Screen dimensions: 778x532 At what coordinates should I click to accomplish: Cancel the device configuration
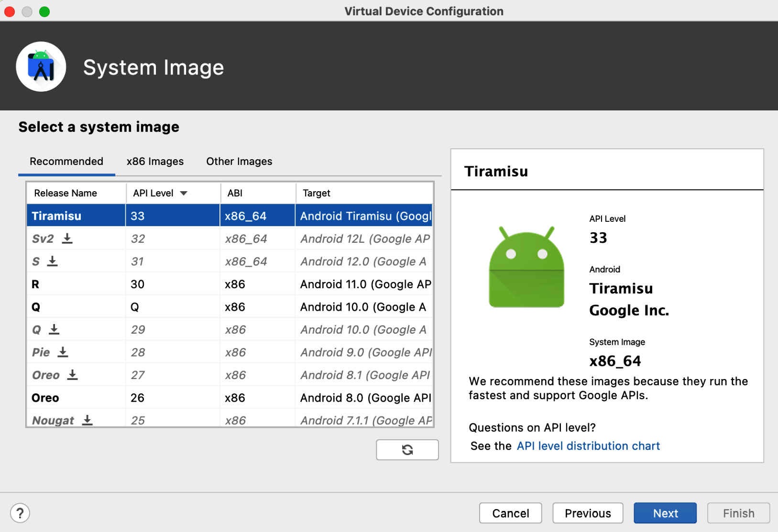[511, 513]
